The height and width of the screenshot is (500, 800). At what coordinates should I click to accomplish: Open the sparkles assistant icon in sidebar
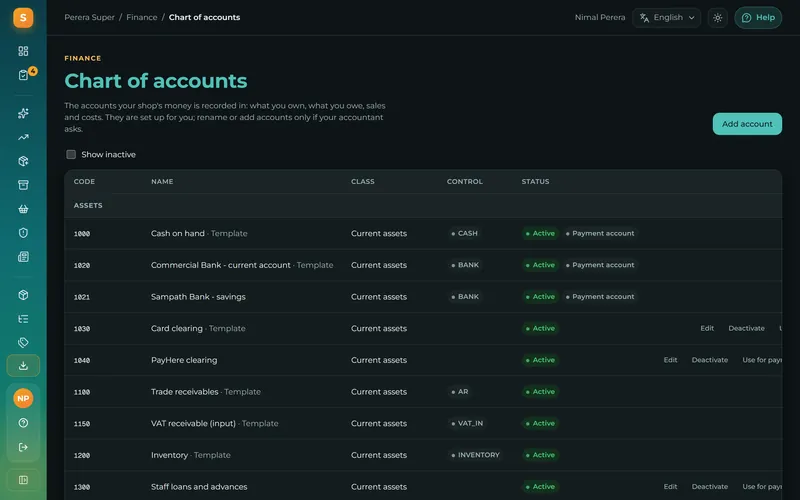23,113
